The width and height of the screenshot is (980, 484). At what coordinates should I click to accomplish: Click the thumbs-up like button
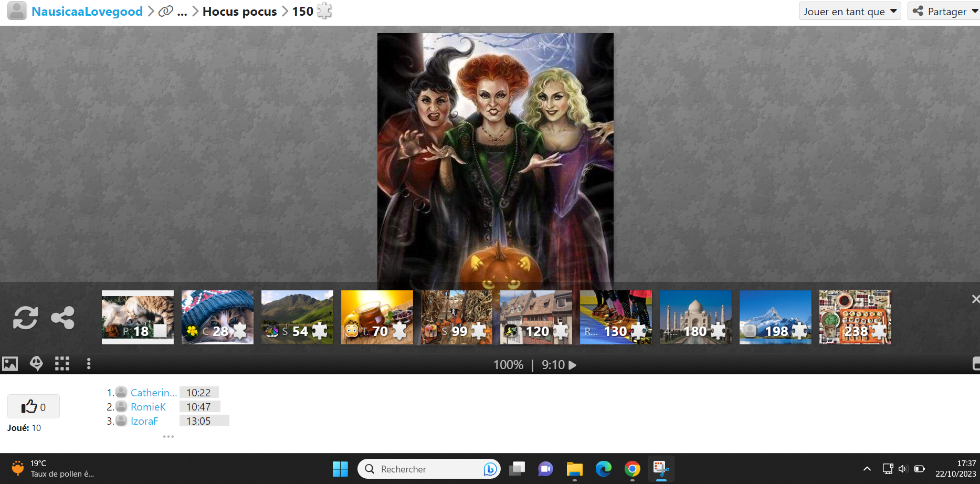[34, 406]
